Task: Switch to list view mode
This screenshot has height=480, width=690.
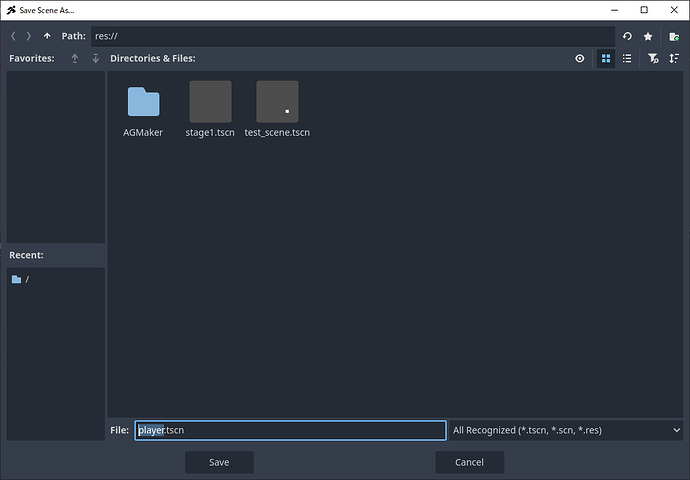Action: click(627, 59)
